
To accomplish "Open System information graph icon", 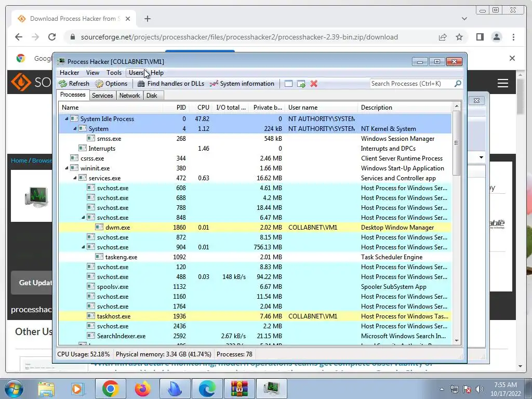I will tap(214, 84).
